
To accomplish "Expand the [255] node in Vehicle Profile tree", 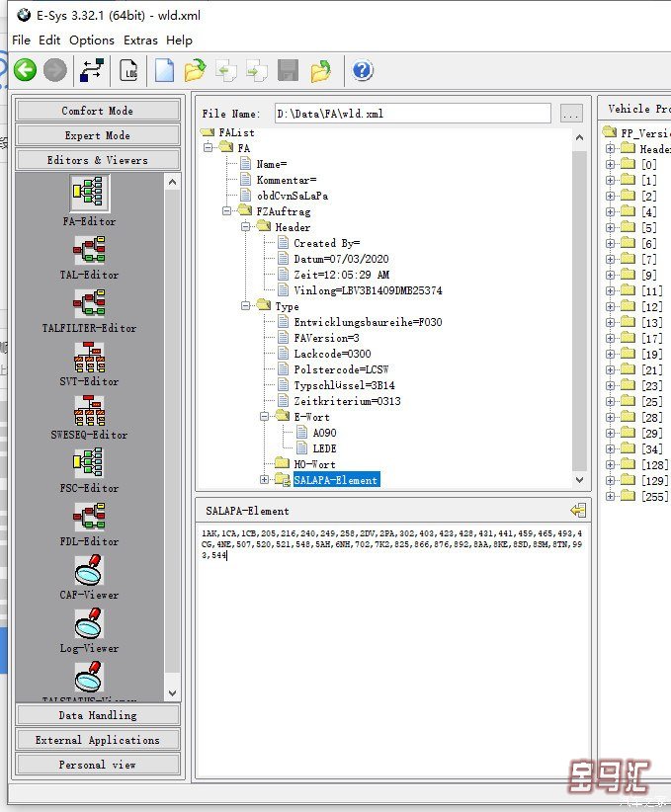I will point(610,496).
